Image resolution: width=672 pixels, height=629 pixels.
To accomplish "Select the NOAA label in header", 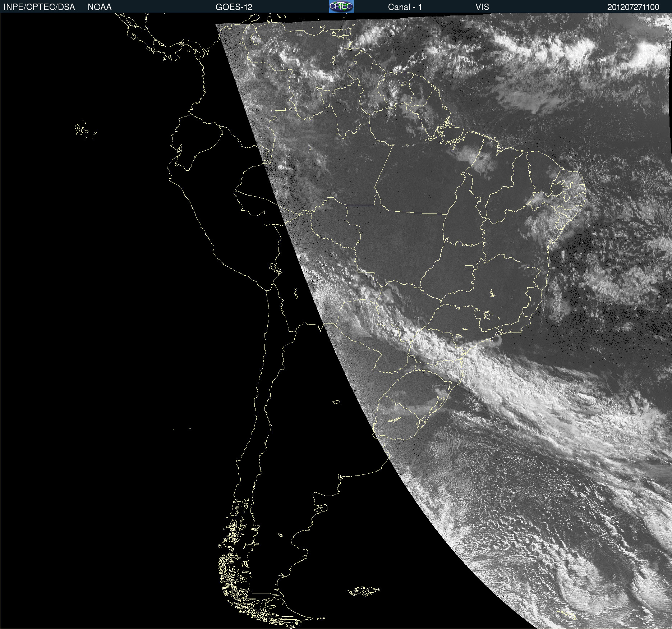I will point(100,7).
